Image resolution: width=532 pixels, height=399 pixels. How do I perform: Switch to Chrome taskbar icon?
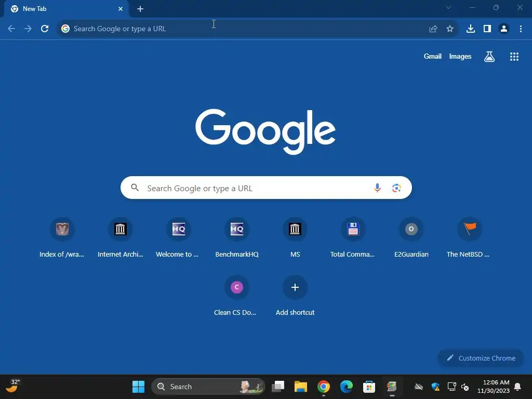pyautogui.click(x=324, y=387)
